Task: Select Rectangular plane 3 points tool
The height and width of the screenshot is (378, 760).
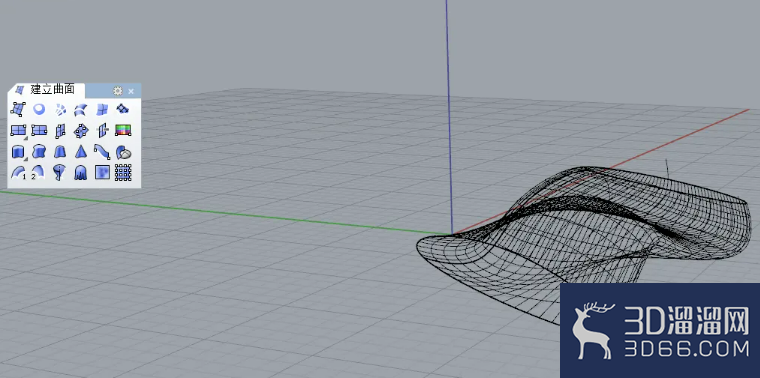Action: pos(39,130)
